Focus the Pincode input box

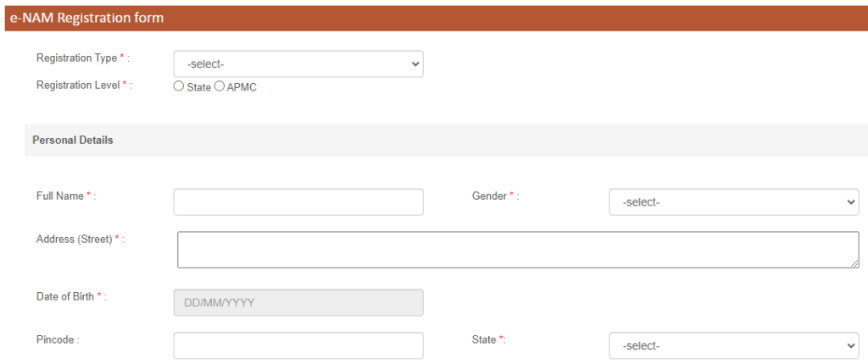(298, 345)
